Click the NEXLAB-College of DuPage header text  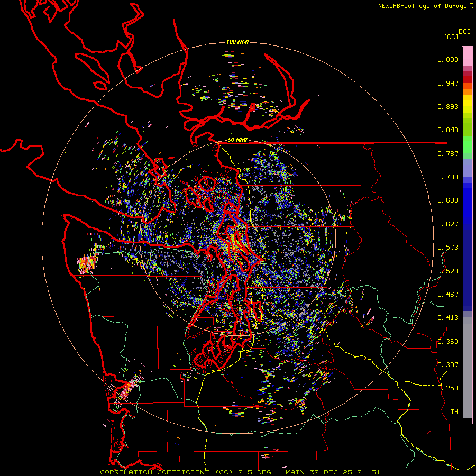(x=422, y=6)
